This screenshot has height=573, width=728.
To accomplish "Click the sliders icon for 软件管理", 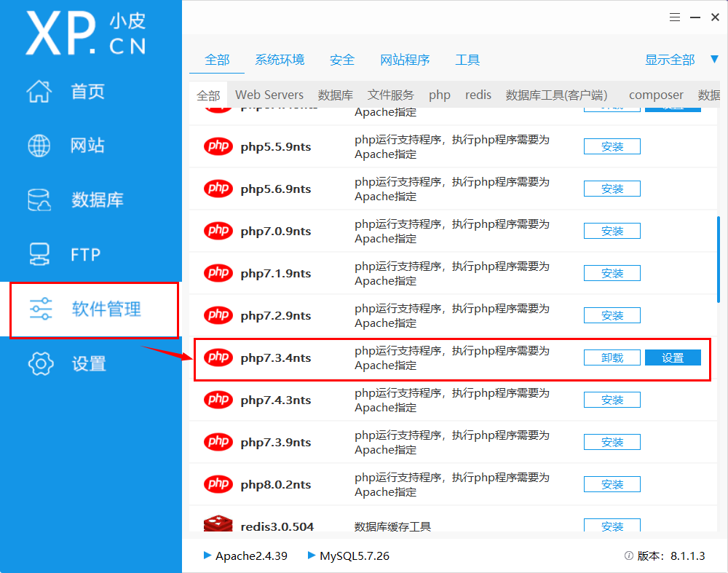I will (x=41, y=309).
